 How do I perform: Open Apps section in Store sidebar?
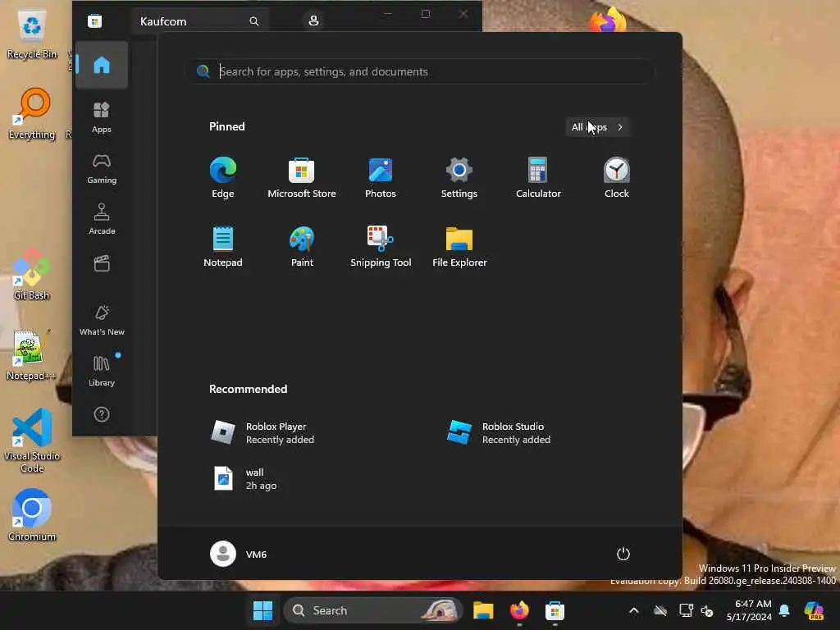click(102, 117)
